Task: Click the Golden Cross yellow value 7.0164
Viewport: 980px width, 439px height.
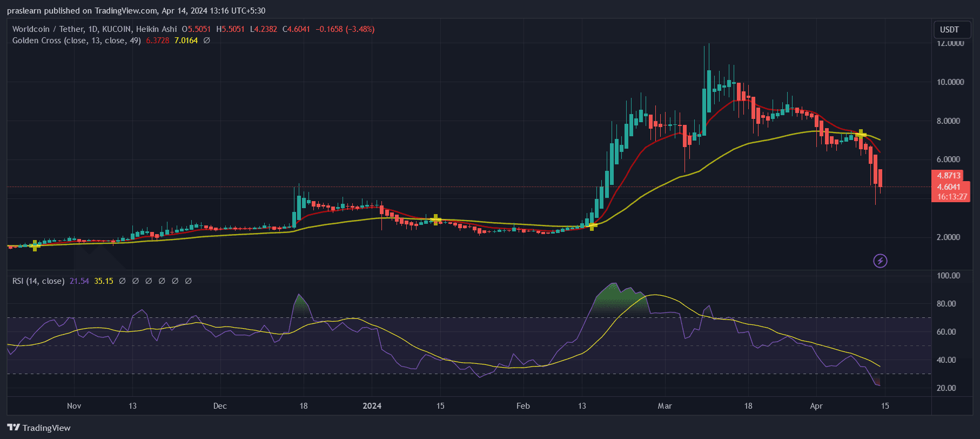Action: pos(186,41)
